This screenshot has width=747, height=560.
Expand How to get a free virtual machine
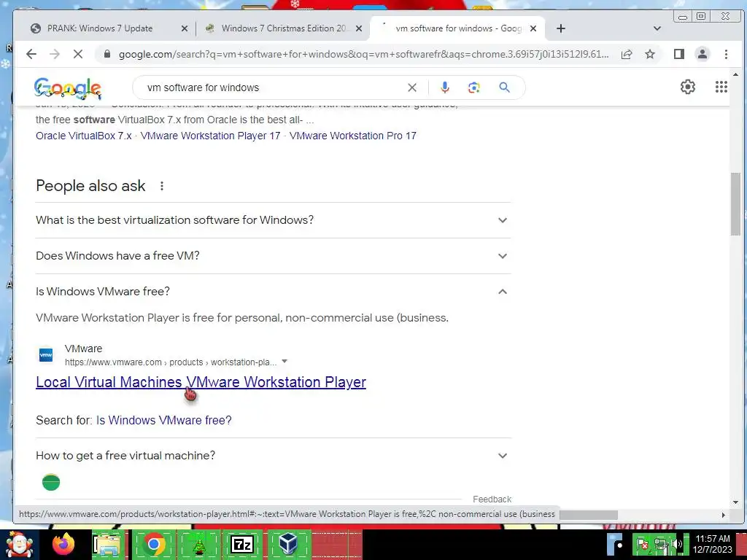tap(273, 456)
